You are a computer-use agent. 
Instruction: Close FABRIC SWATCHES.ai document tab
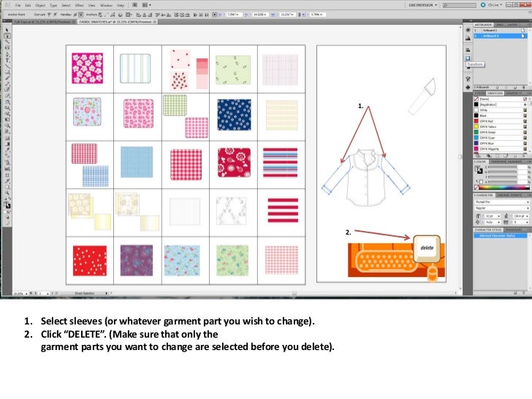(154, 22)
